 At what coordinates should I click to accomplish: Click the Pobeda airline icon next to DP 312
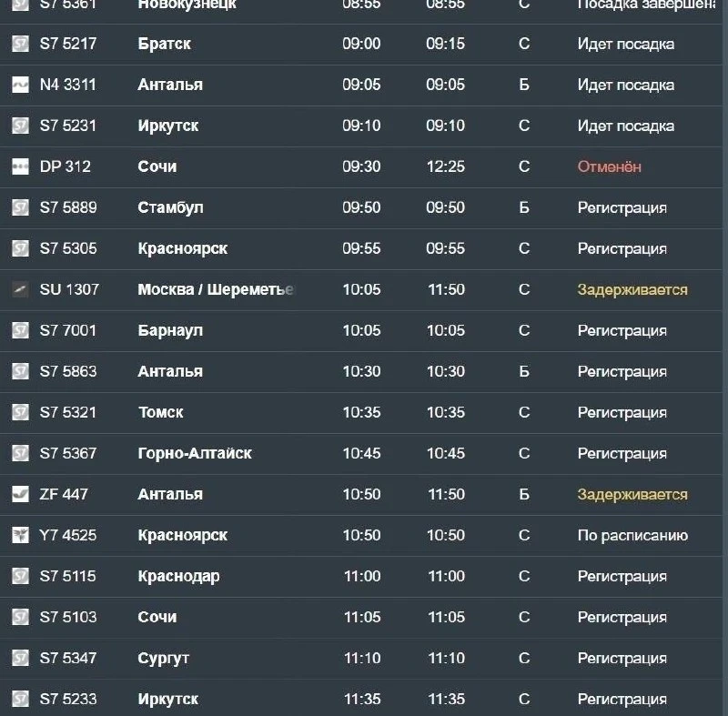[20, 166]
